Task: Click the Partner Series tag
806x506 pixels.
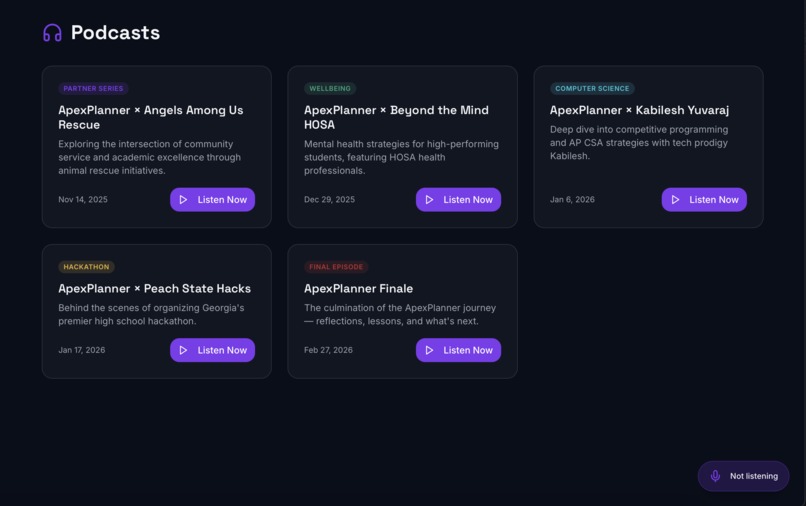Action: coord(93,88)
